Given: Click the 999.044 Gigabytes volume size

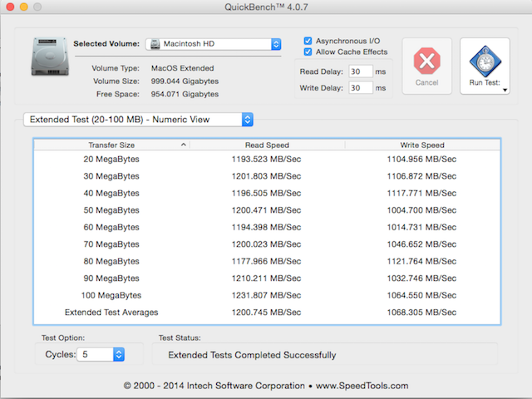Looking at the screenshot, I should tap(185, 81).
